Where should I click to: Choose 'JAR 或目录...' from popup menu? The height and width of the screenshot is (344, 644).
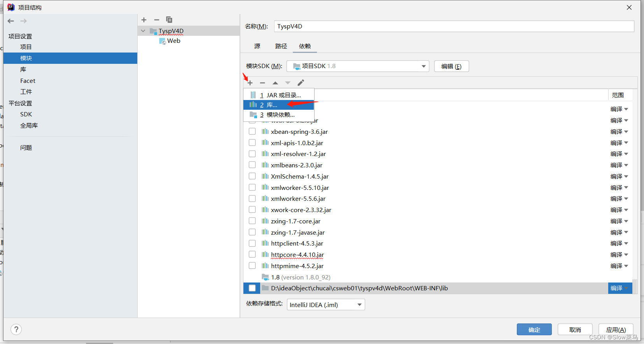click(278, 95)
